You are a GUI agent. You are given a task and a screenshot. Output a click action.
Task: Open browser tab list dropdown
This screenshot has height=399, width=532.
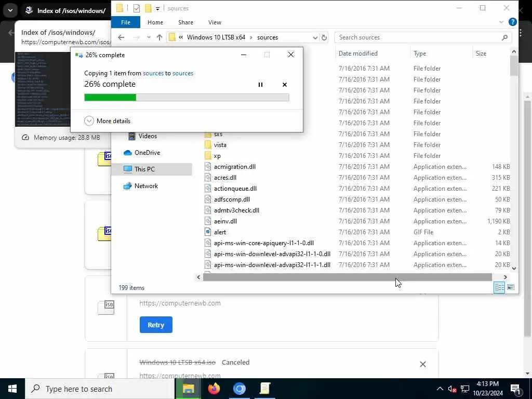click(x=10, y=10)
